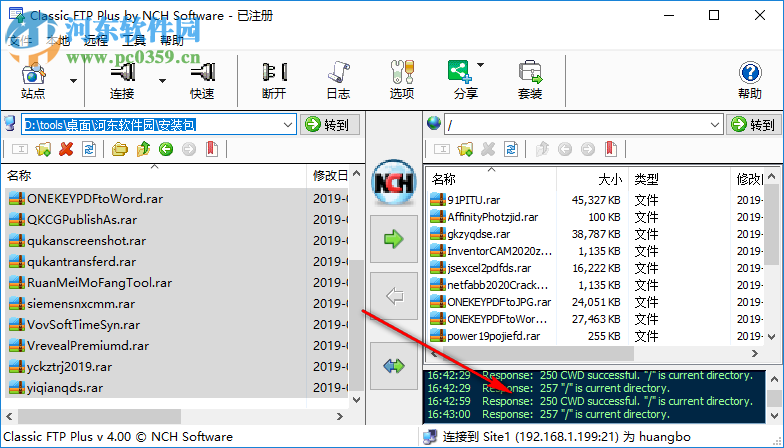Click the remote rename icon
This screenshot has width=784, height=448.
pyautogui.click(x=442, y=149)
